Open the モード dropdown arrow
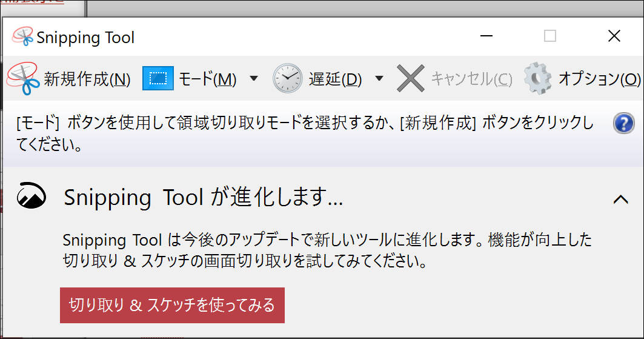The height and width of the screenshot is (339, 644). coord(254,78)
